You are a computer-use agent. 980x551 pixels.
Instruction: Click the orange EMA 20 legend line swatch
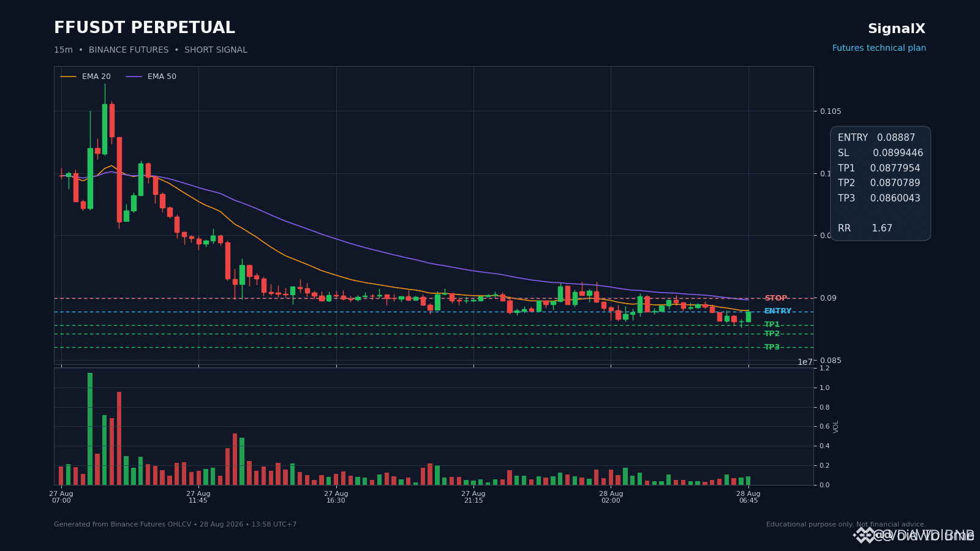coord(69,77)
